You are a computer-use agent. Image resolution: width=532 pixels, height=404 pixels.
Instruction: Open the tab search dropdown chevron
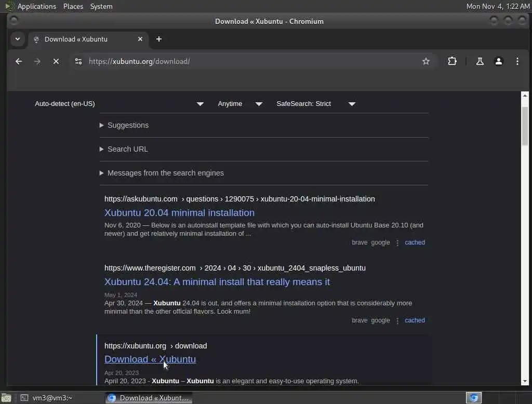18,39
